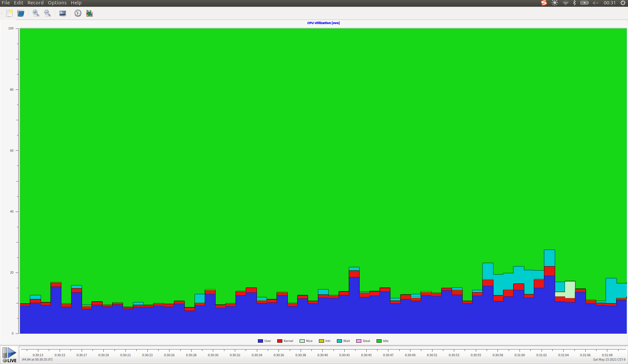The height and width of the screenshot is (364, 628).
Task: Click the 40 label on the Y axis
Action: coord(12,212)
